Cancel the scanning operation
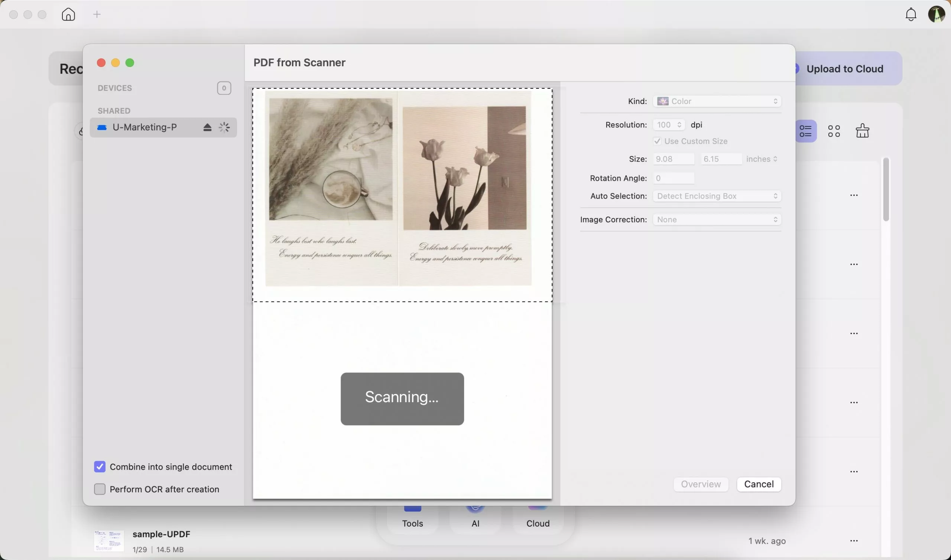The image size is (951, 560). [x=759, y=484]
